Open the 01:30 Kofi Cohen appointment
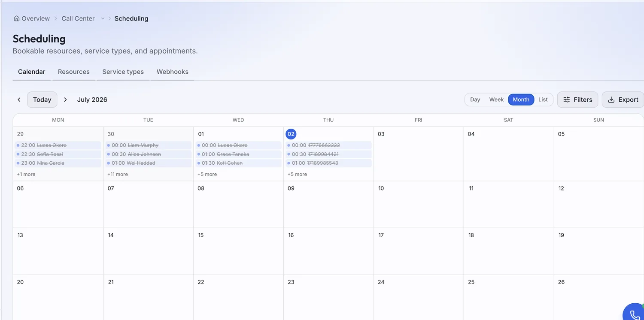644x320 pixels. [239, 163]
